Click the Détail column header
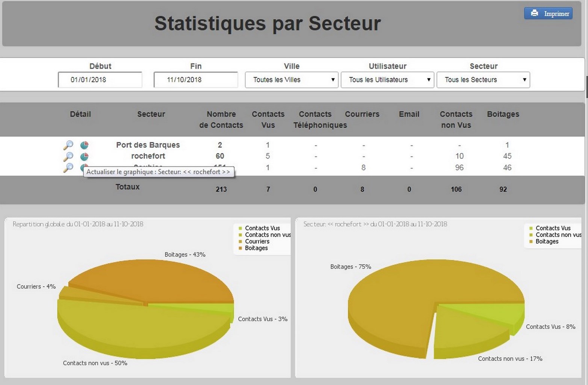Screen dimensions: 588x385 [x=80, y=114]
